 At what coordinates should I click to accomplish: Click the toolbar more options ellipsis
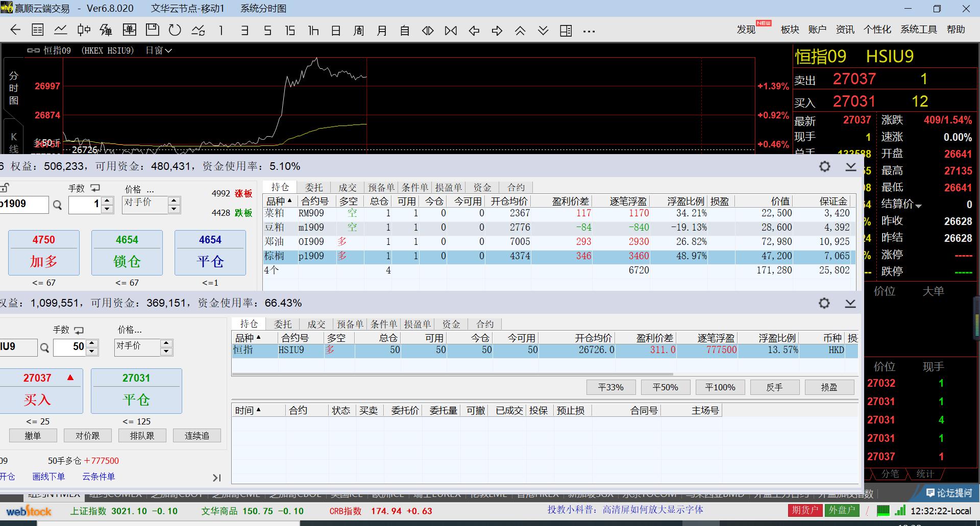[589, 31]
